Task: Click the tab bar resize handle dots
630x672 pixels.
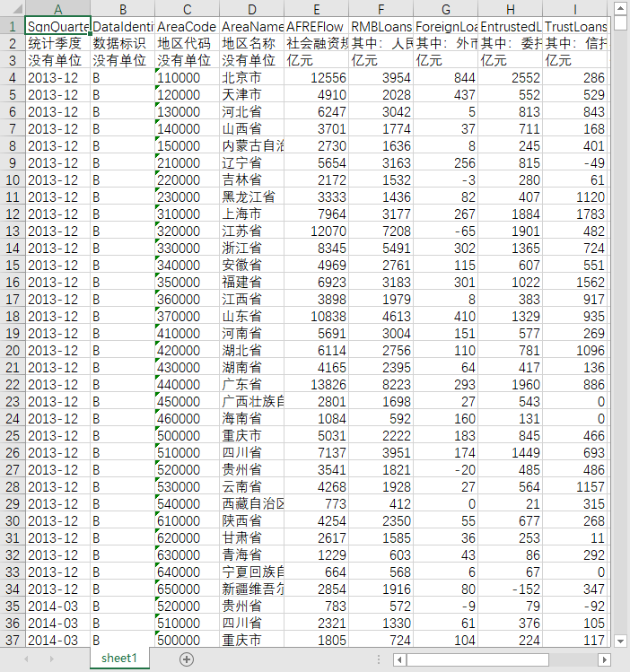Action: click(379, 659)
